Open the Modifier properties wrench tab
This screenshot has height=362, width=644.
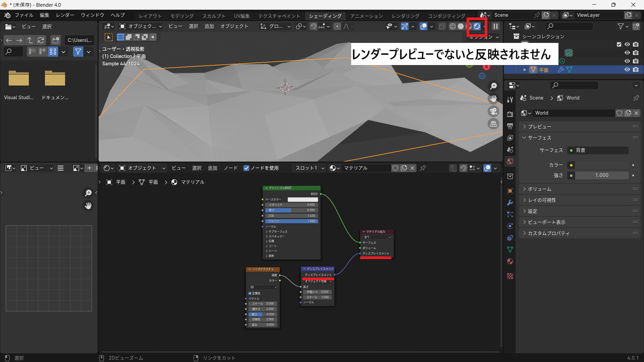click(x=510, y=203)
